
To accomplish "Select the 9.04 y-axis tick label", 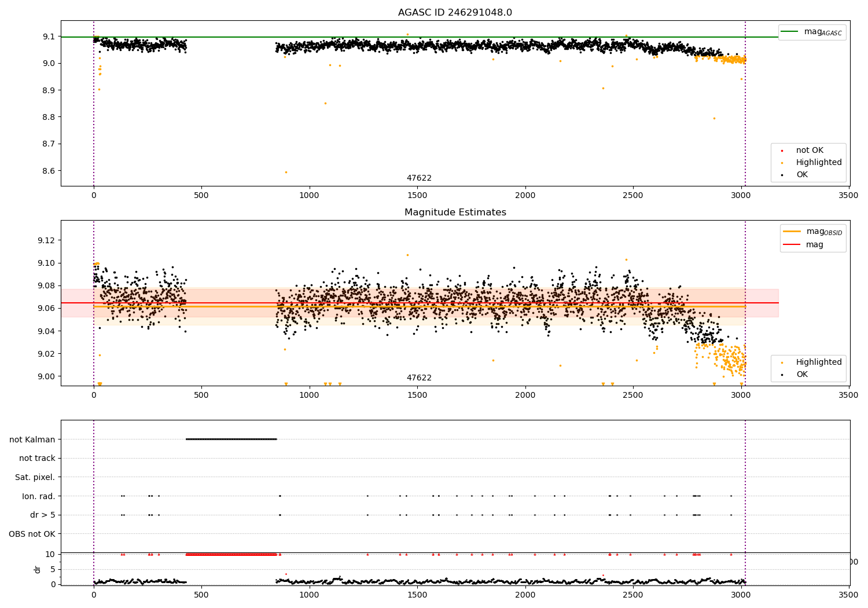I will click(47, 331).
